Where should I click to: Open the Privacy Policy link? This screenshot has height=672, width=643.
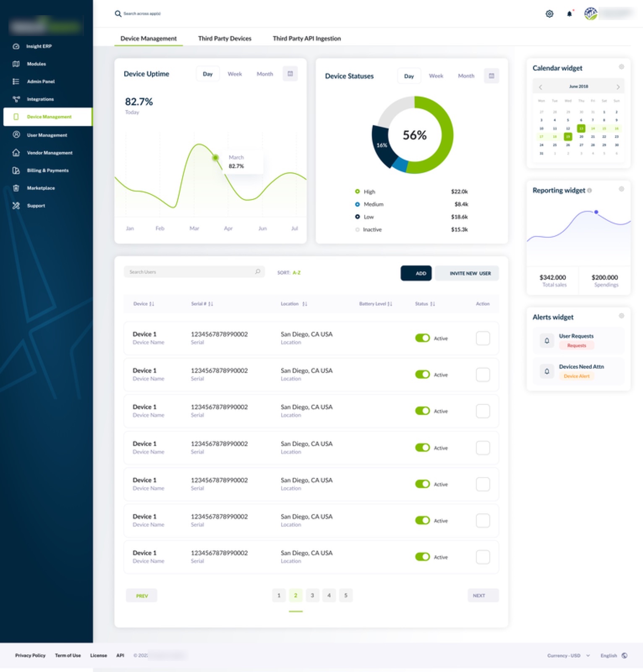click(x=30, y=656)
